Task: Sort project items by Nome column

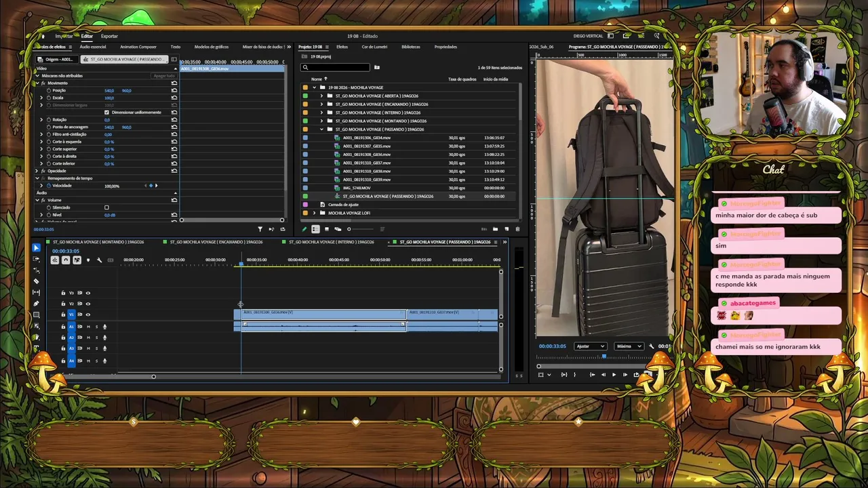Action: 317,79
